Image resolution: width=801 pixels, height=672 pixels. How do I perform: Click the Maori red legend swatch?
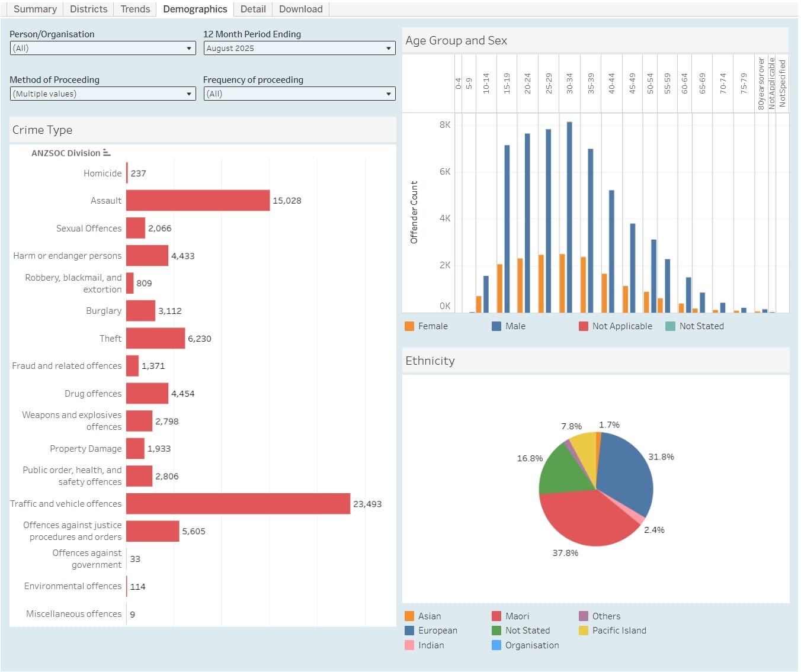click(x=496, y=616)
